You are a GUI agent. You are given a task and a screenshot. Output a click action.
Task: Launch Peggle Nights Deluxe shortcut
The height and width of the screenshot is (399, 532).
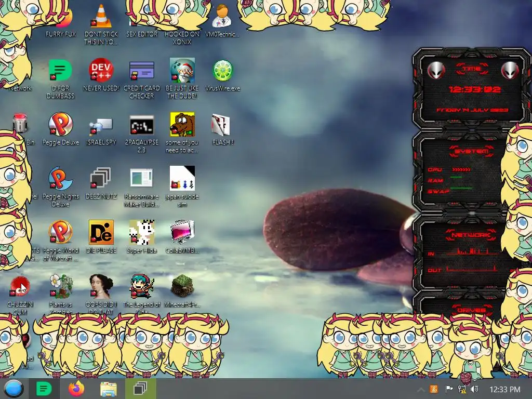(x=60, y=179)
